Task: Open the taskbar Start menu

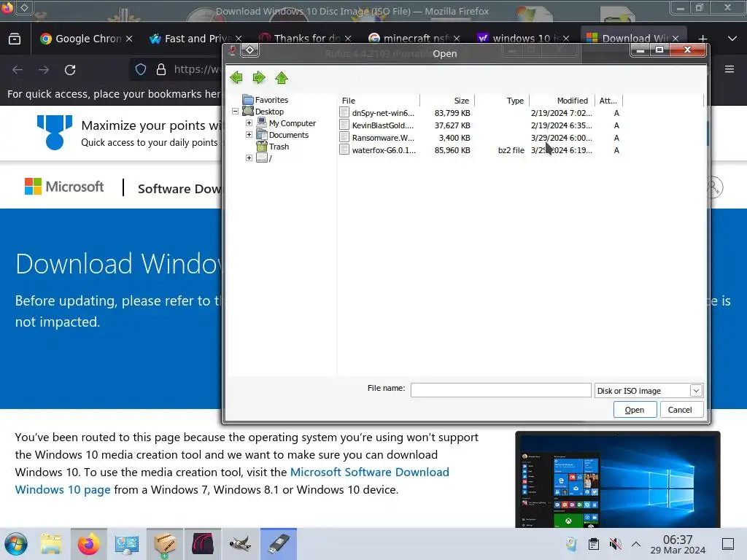Action: [16, 544]
